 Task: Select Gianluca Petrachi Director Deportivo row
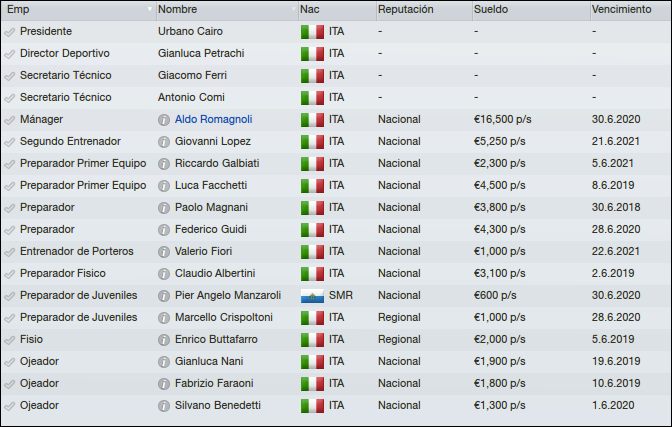click(x=336, y=54)
